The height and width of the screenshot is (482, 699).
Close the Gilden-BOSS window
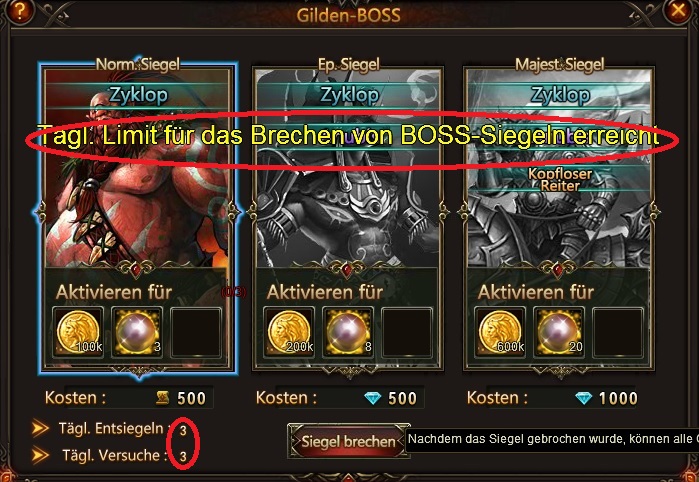pyautogui.click(x=678, y=10)
